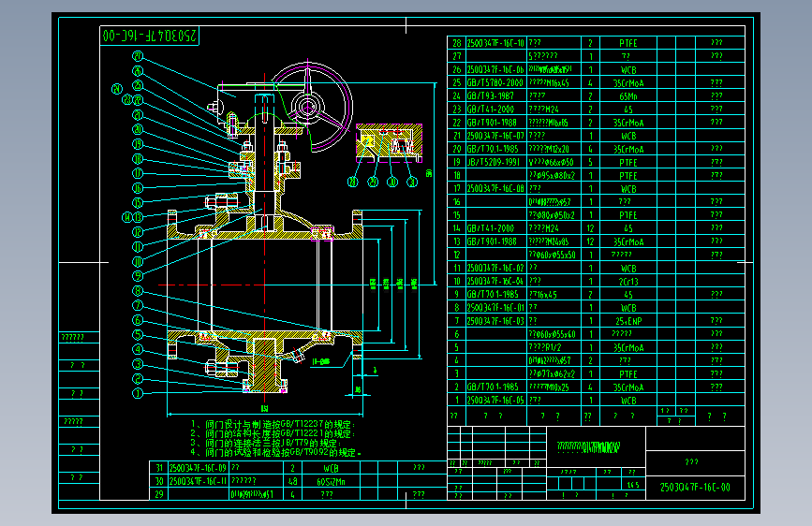Select the 2Cr13 material cell
Viewport: 812px width, 526px height.
click(x=628, y=282)
